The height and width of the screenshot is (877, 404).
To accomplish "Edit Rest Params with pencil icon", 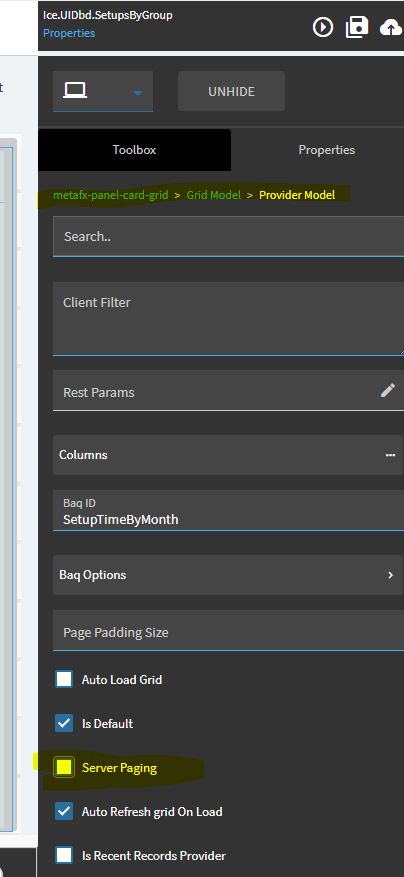I will (x=388, y=390).
